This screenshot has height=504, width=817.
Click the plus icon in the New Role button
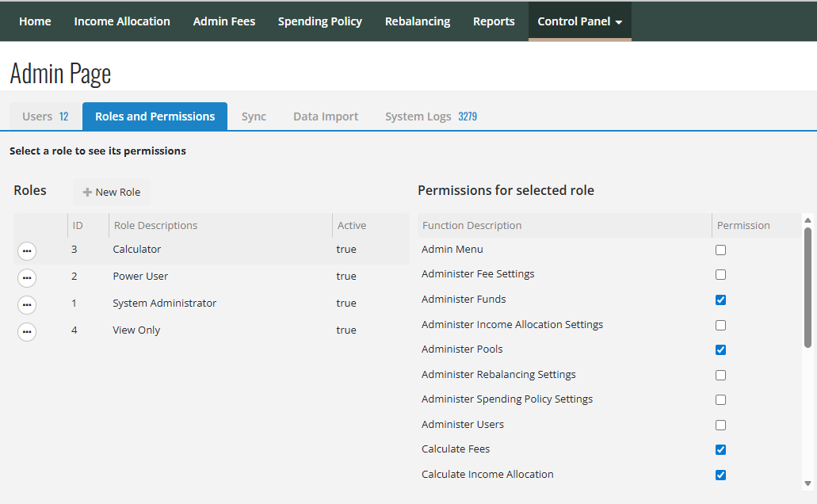coord(87,193)
